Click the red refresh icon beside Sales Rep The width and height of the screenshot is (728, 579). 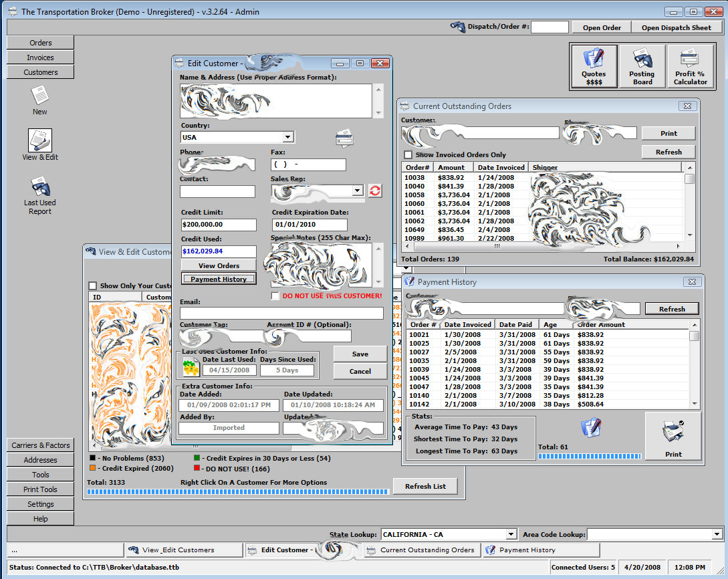pyautogui.click(x=375, y=191)
